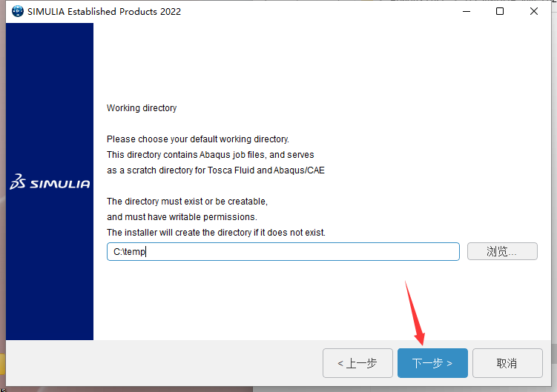Cancel installation with 取消 button
Screen dimensions: 557x392
[507, 363]
